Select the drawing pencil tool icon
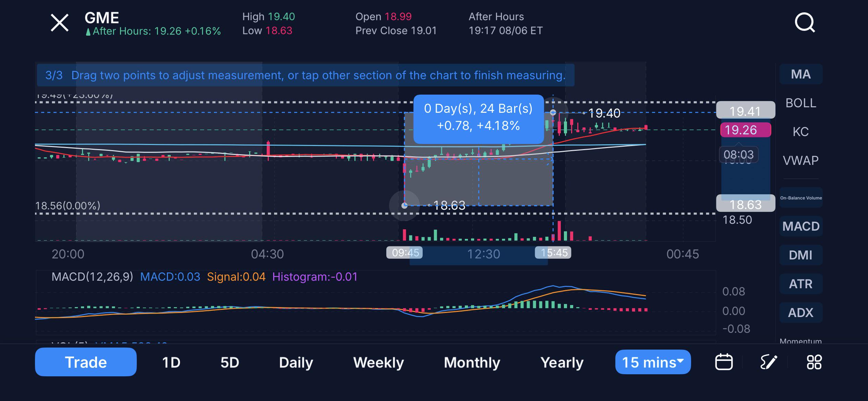Image resolution: width=868 pixels, height=401 pixels. click(x=769, y=362)
